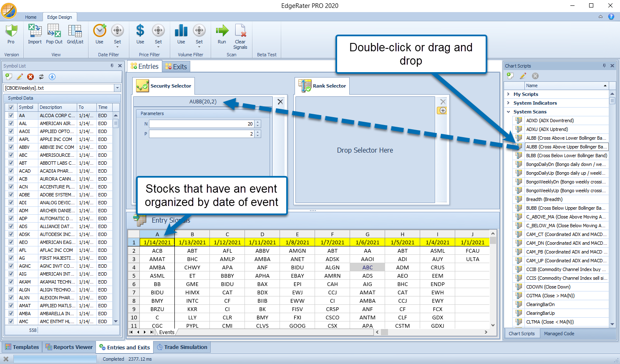Open the Templates bottom tab
Screen dimensions: 620x364
(x=22, y=347)
